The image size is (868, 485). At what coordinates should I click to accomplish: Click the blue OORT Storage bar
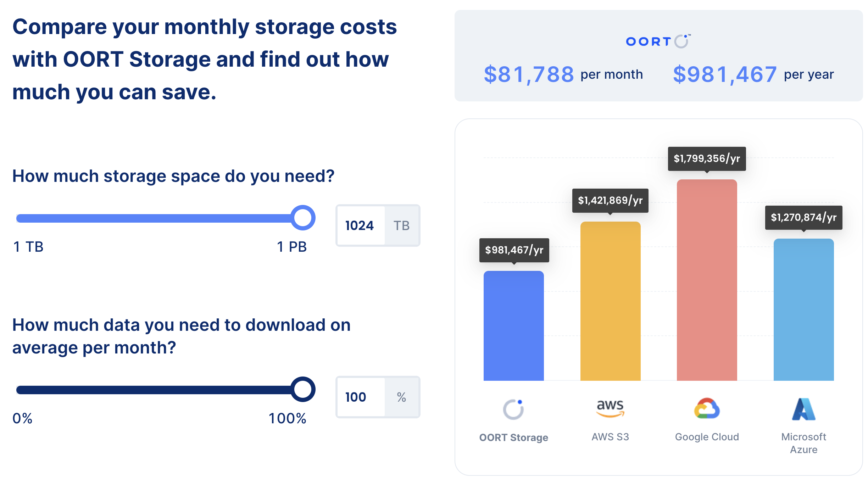click(513, 325)
